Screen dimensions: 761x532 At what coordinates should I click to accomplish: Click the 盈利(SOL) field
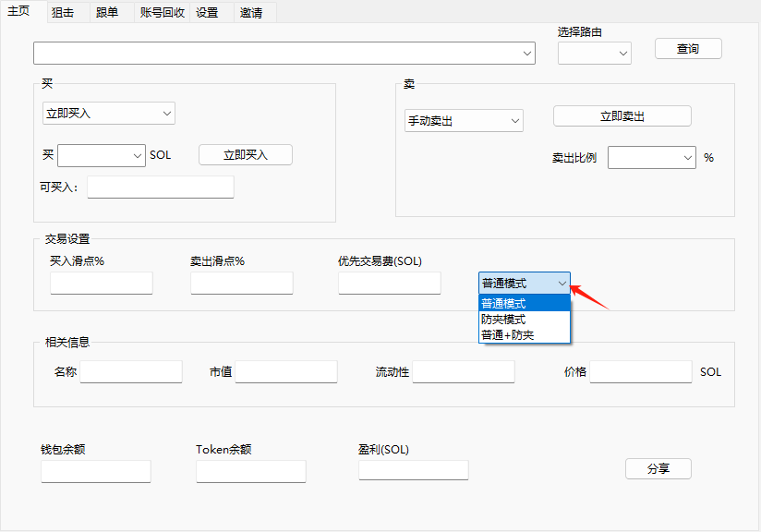point(414,470)
